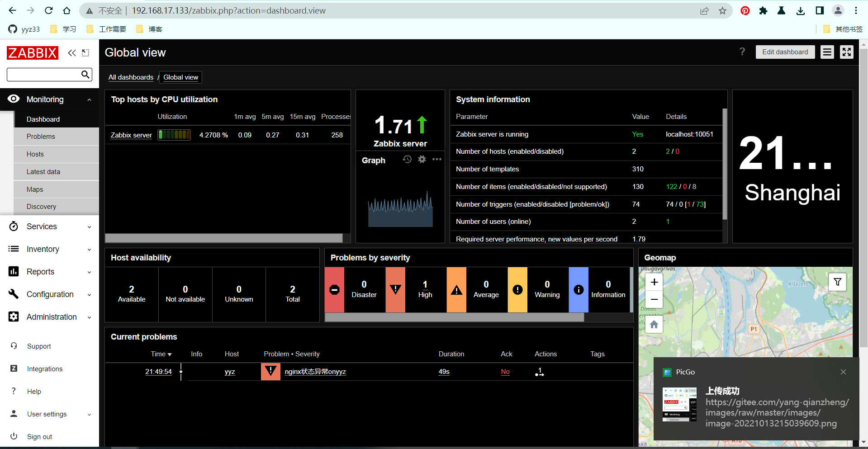Sort current problems by Time column
Screen dimensions: 868x449
[x=161, y=354]
